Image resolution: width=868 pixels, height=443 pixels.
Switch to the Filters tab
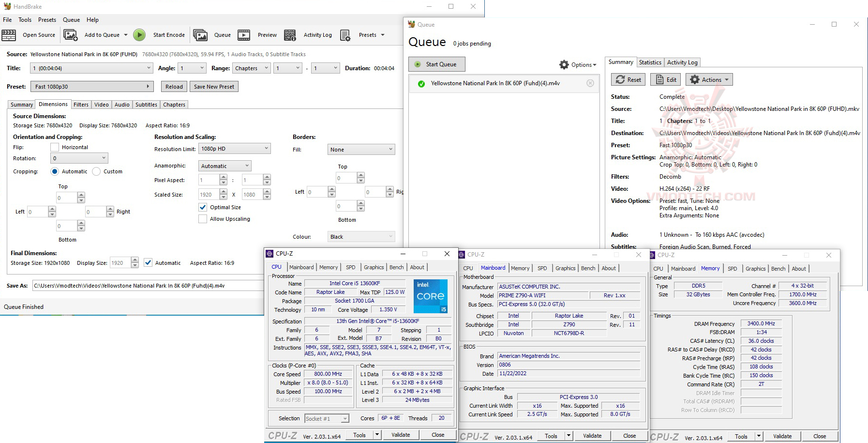tap(81, 105)
